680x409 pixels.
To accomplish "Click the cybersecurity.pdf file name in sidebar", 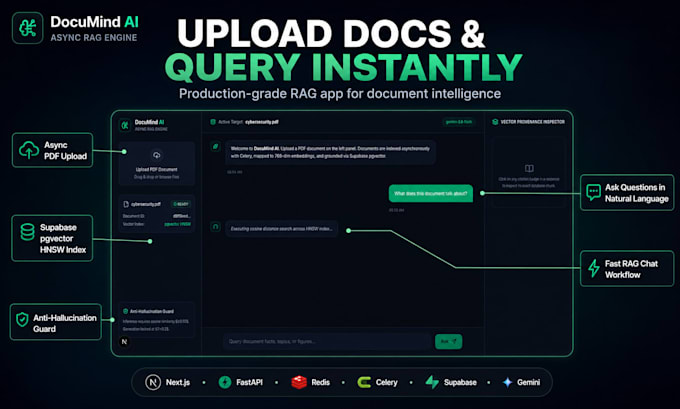I will (x=146, y=204).
